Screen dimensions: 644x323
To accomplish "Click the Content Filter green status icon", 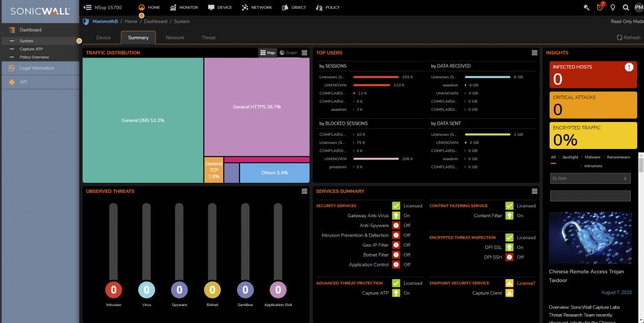I will [x=510, y=215].
